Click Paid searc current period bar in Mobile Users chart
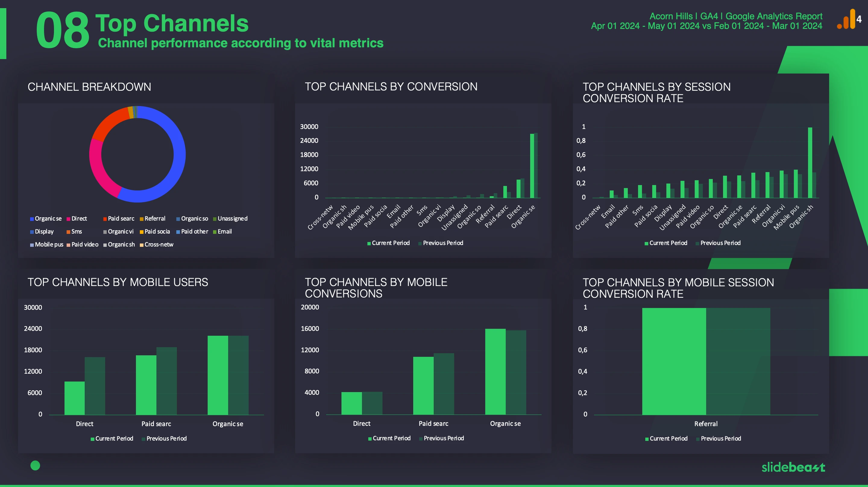The height and width of the screenshot is (487, 868). (x=146, y=385)
